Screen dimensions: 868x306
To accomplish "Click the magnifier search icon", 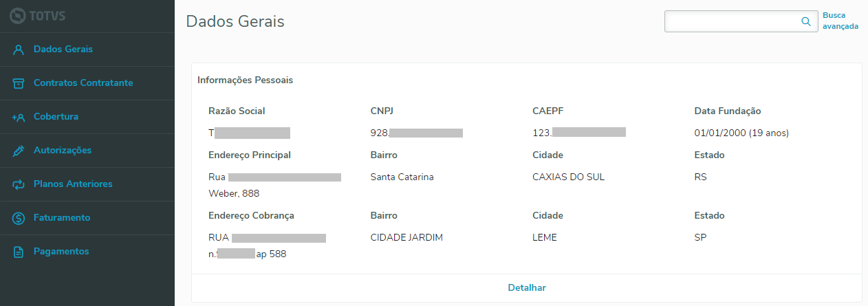I will point(806,21).
